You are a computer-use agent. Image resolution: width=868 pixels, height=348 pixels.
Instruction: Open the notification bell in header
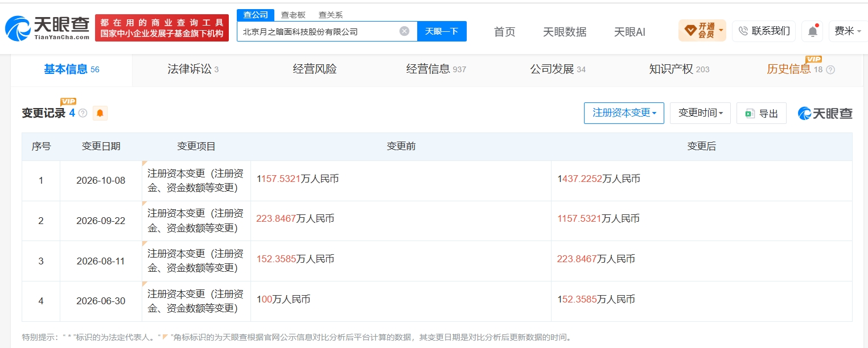click(x=812, y=31)
